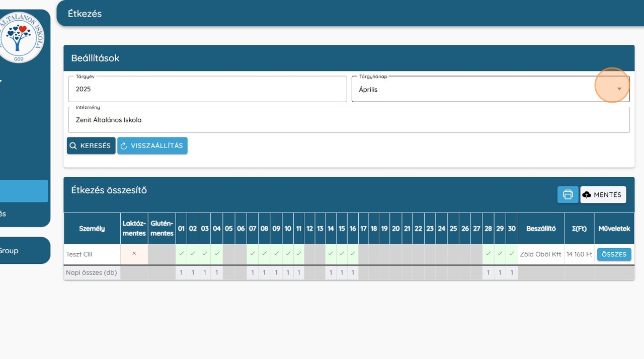This screenshot has width=644, height=359.
Task: Check day 17 meal for Teszt Cili
Action: [363, 254]
